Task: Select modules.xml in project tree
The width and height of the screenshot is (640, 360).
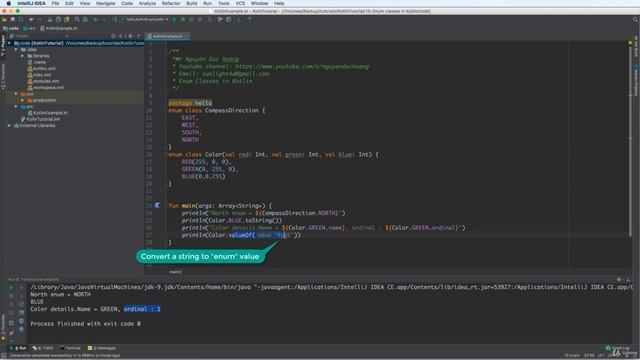Action: click(43, 81)
